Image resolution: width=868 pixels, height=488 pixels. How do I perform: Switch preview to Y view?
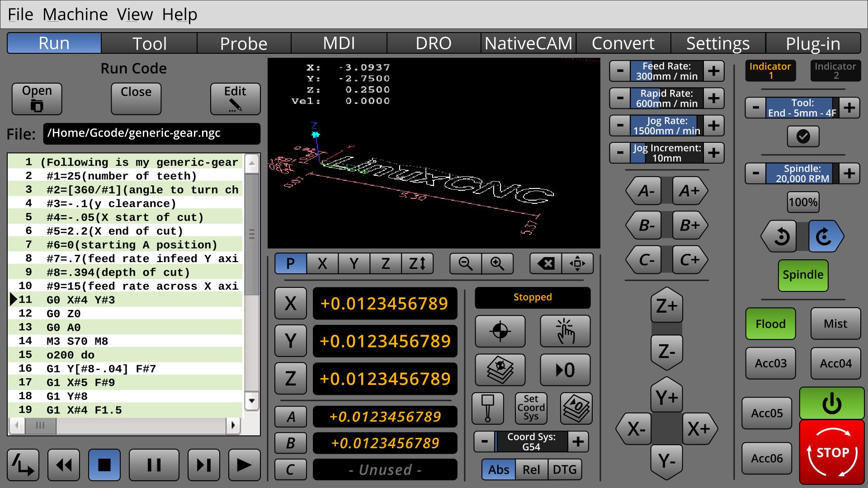click(354, 263)
